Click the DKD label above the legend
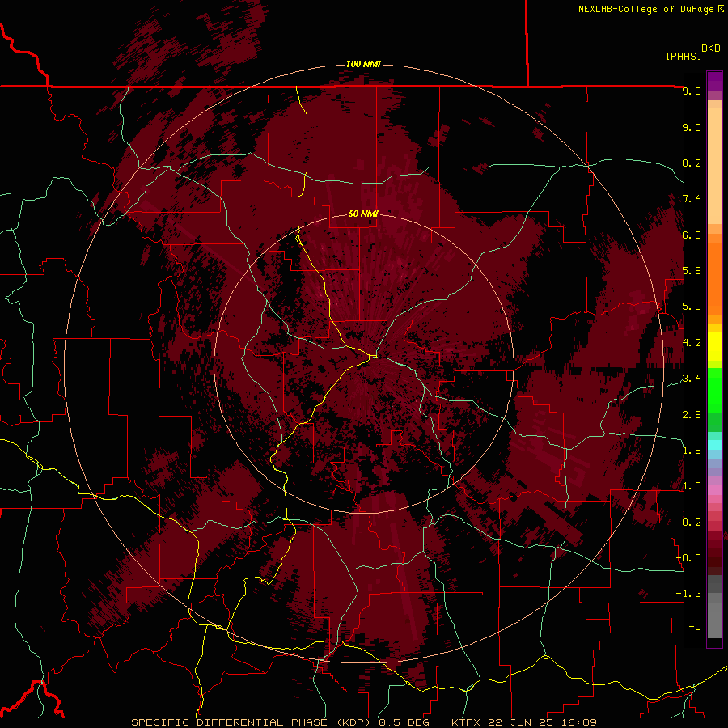 coord(711,49)
